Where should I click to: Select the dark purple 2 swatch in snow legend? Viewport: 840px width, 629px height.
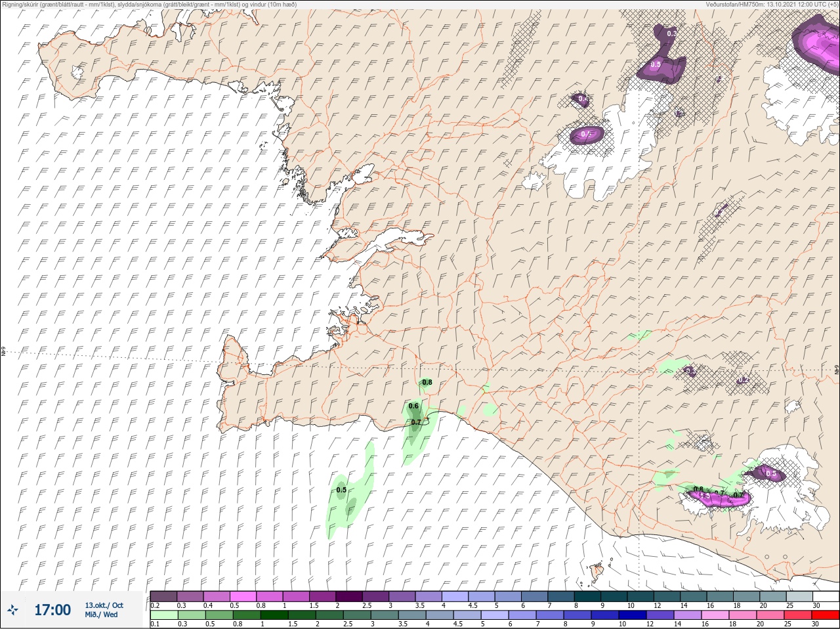[x=350, y=596]
